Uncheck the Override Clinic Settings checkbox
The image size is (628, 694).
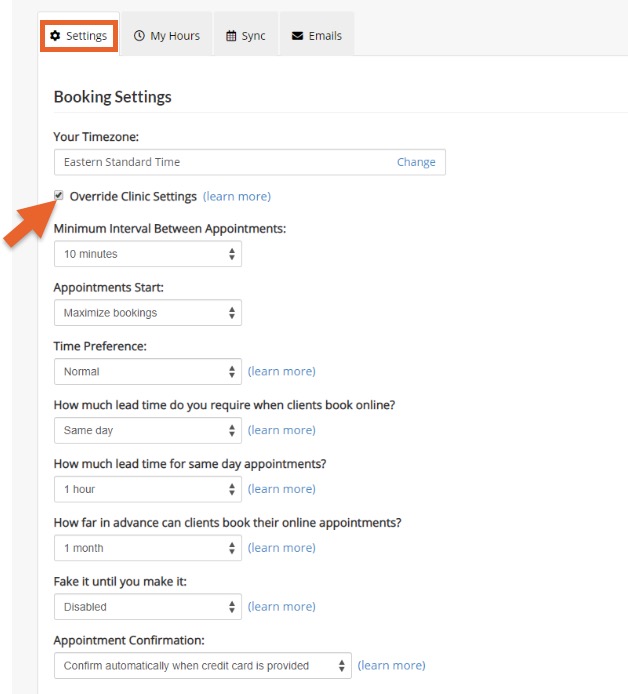click(x=58, y=195)
